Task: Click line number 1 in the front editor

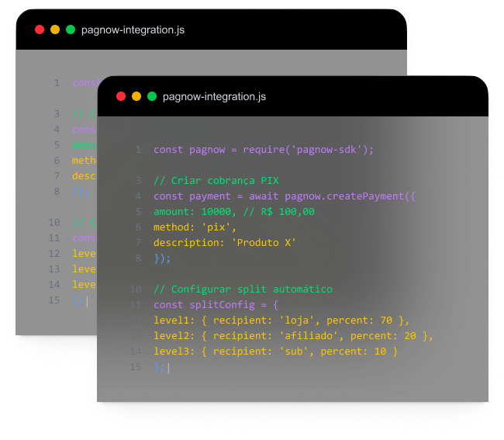Action: (x=137, y=150)
